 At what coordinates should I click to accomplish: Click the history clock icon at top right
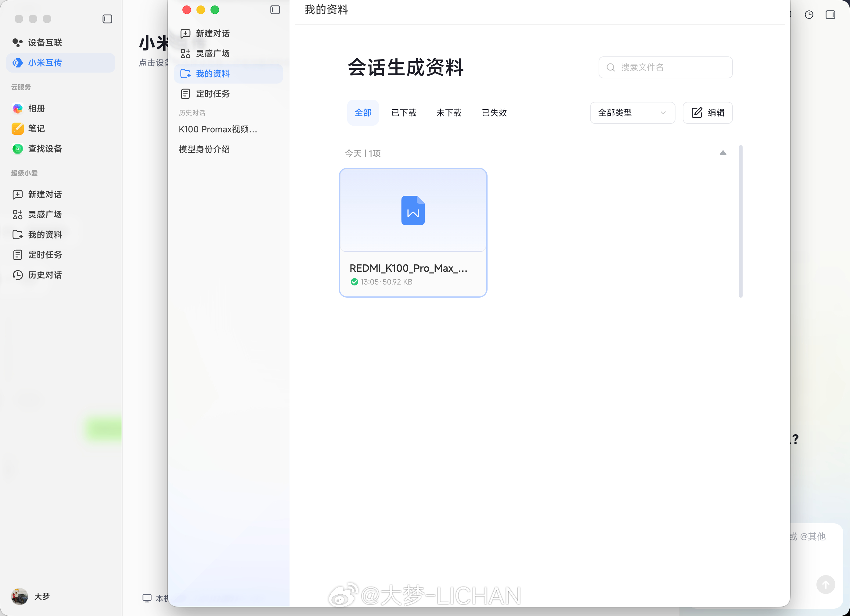pyautogui.click(x=809, y=15)
